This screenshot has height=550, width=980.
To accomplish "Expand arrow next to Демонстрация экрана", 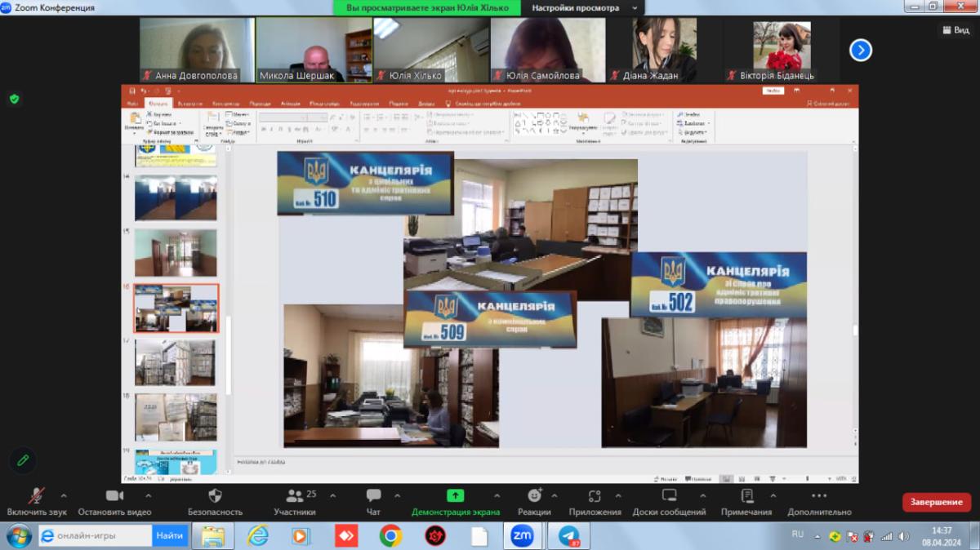I will coord(497,495).
